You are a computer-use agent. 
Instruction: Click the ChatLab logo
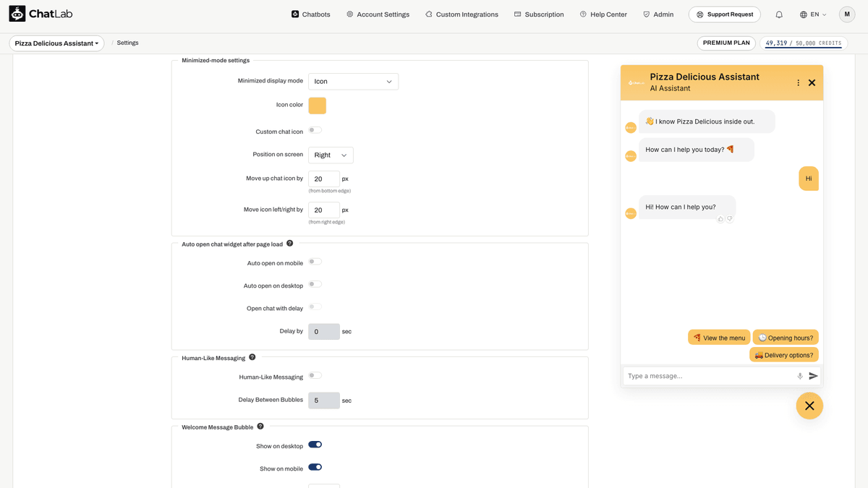(x=41, y=14)
